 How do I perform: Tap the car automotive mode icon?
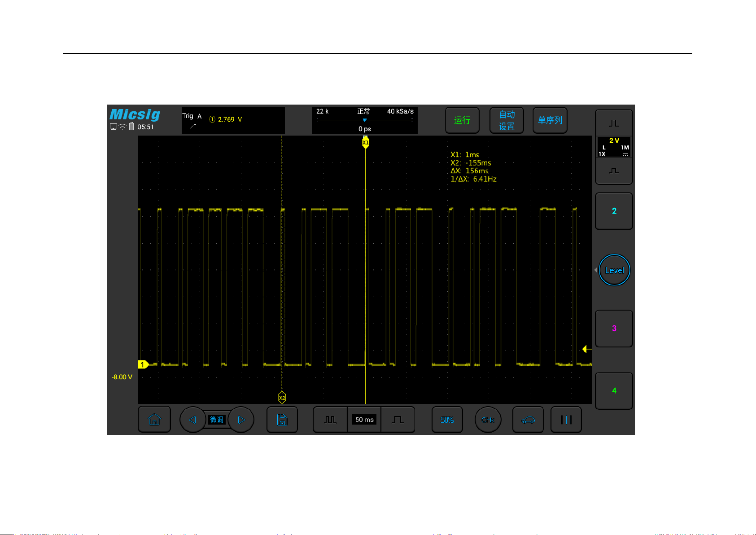tap(528, 420)
